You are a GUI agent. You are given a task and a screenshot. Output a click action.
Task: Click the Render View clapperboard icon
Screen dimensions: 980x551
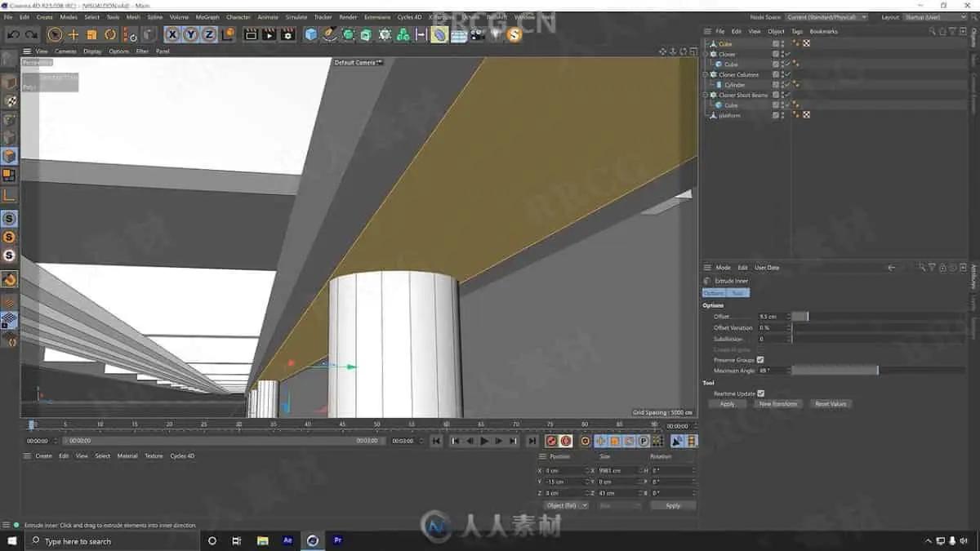click(251, 34)
